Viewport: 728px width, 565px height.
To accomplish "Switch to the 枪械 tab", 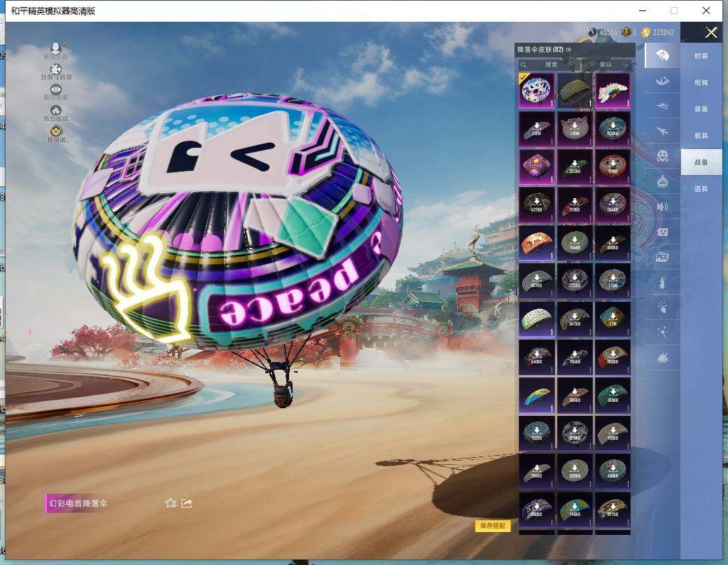I will click(x=701, y=82).
